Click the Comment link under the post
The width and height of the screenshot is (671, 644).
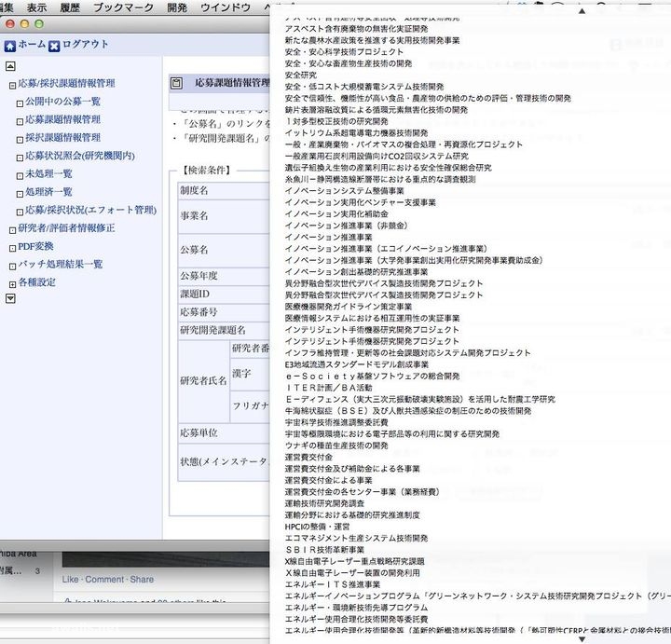[x=104, y=580]
